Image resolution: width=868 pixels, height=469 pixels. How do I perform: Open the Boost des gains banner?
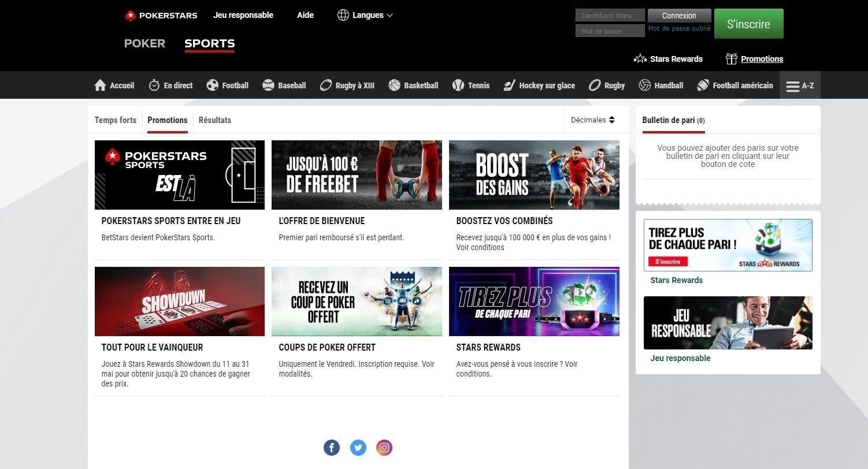click(x=534, y=175)
